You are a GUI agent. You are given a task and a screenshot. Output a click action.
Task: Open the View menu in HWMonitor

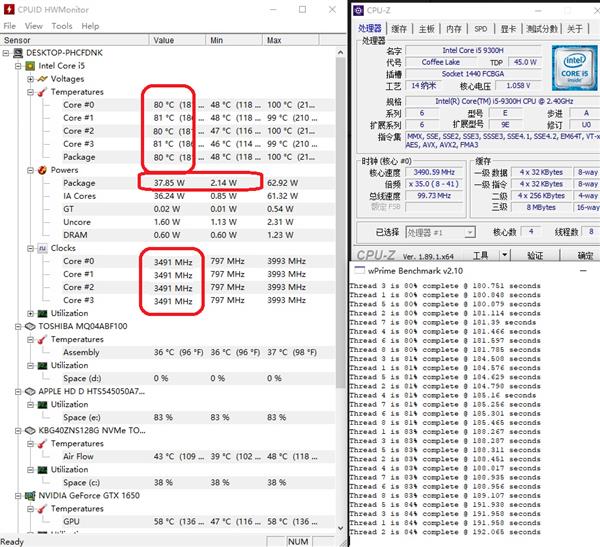tap(34, 26)
